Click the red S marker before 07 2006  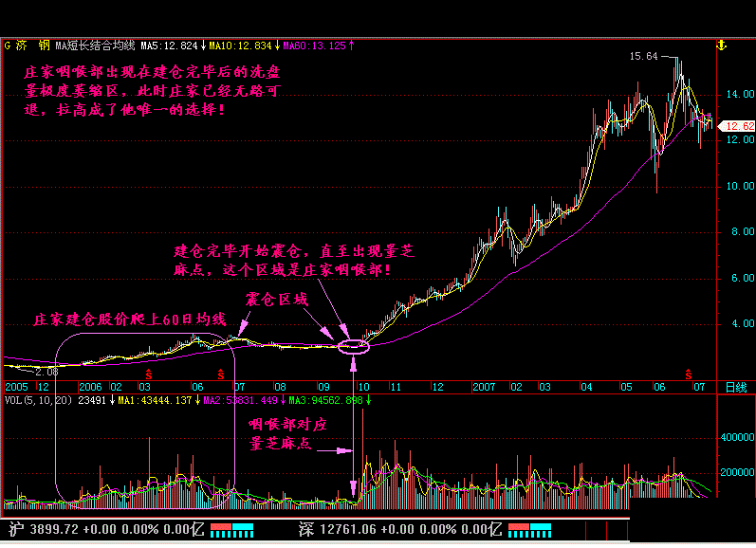[221, 374]
